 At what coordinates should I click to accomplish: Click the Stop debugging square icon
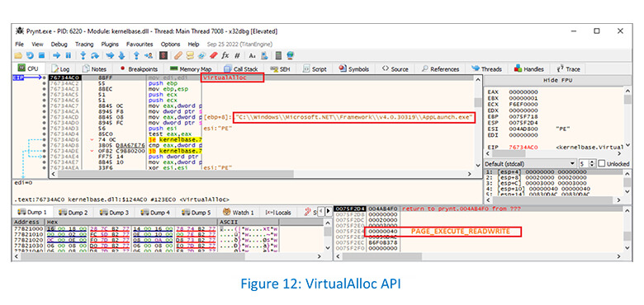[x=41, y=55]
